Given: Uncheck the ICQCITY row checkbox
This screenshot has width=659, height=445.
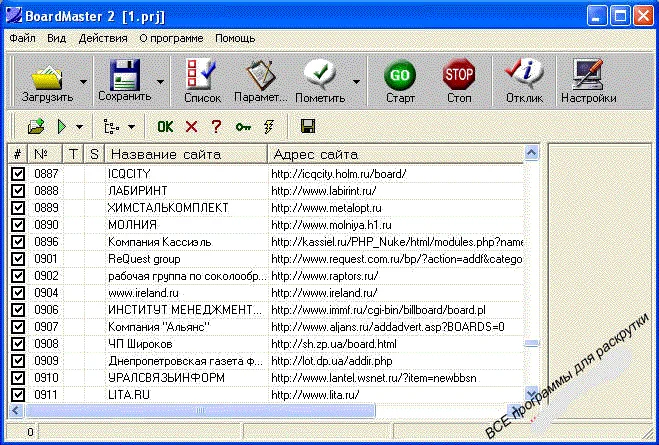Looking at the screenshot, I should click(x=18, y=174).
